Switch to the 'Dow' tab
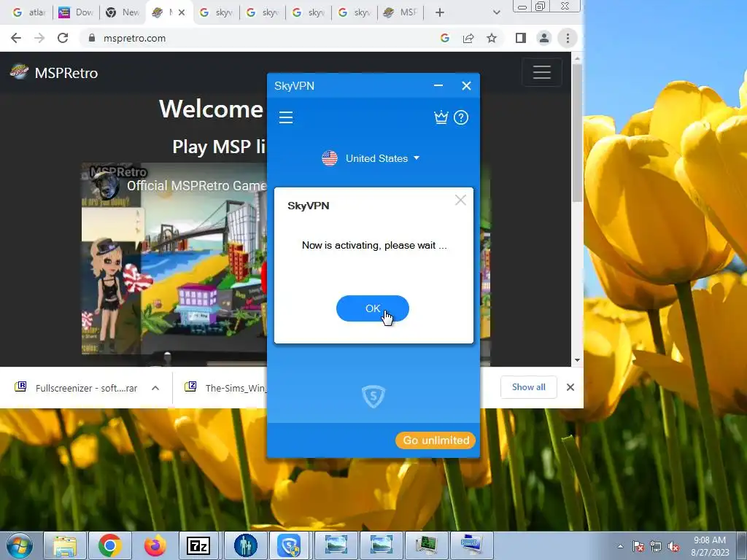 tap(75, 12)
